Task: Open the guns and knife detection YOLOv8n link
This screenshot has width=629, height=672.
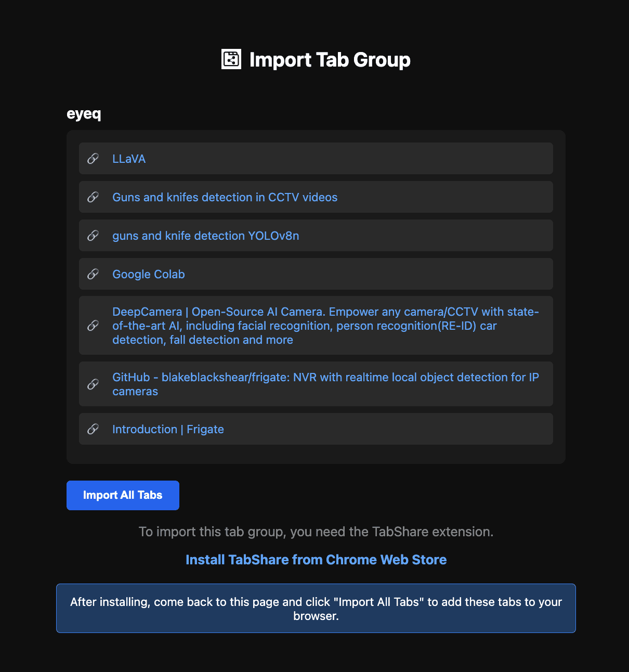Action: point(205,236)
